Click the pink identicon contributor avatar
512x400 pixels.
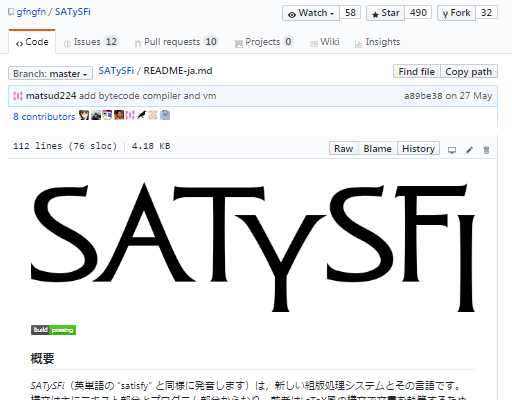click(x=130, y=115)
